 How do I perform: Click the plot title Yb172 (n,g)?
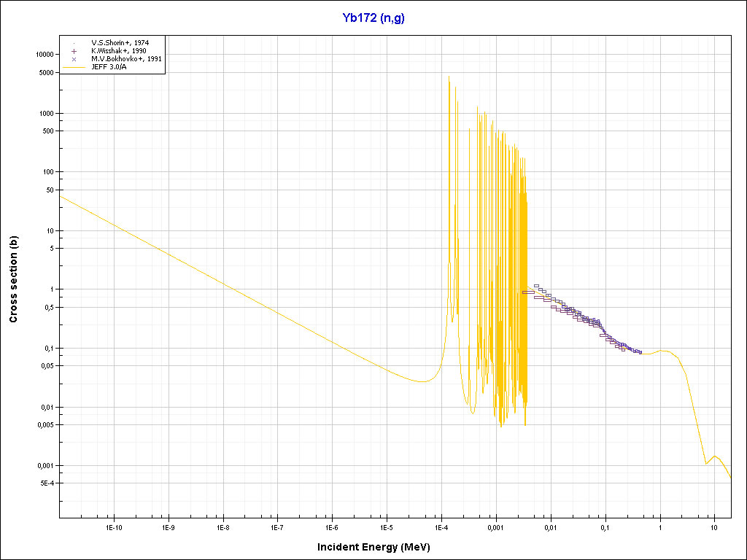373,18
